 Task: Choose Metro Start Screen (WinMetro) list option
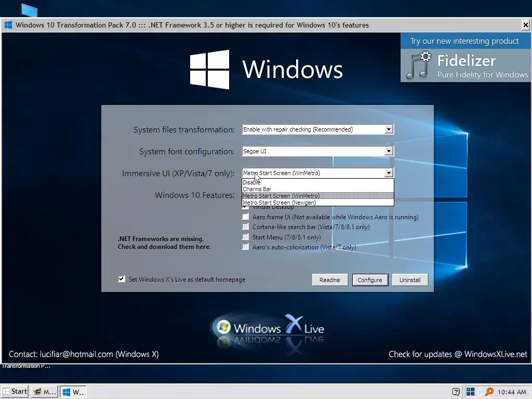click(318, 196)
